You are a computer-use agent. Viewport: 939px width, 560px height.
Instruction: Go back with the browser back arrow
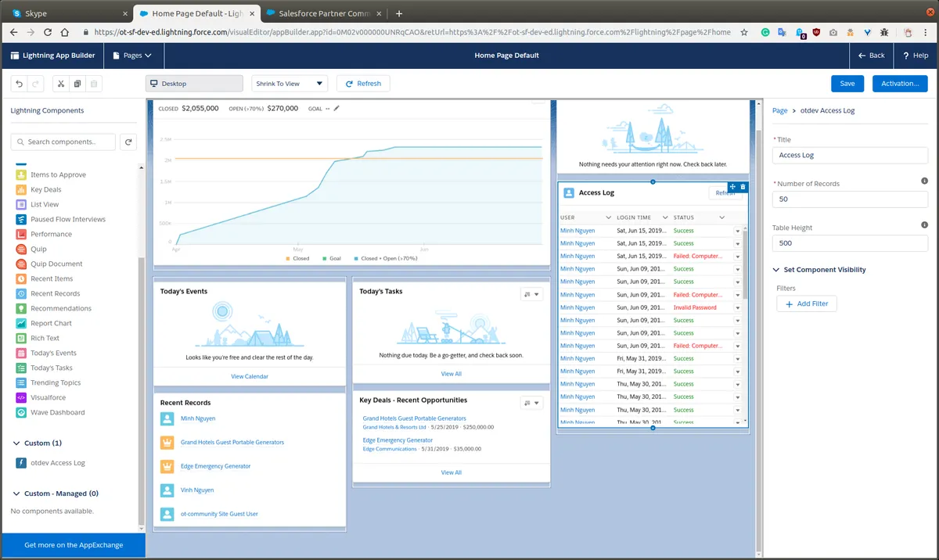click(13, 32)
